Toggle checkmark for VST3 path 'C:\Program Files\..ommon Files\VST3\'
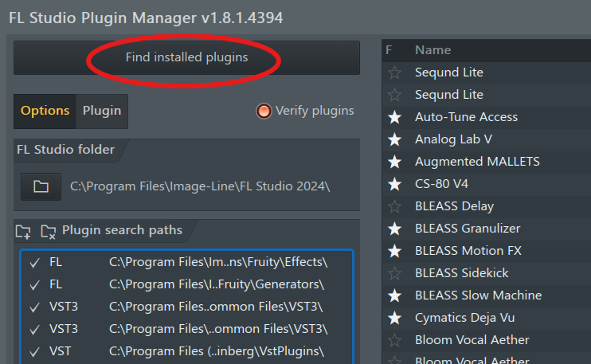Image resolution: width=591 pixels, height=364 pixels. (35, 329)
